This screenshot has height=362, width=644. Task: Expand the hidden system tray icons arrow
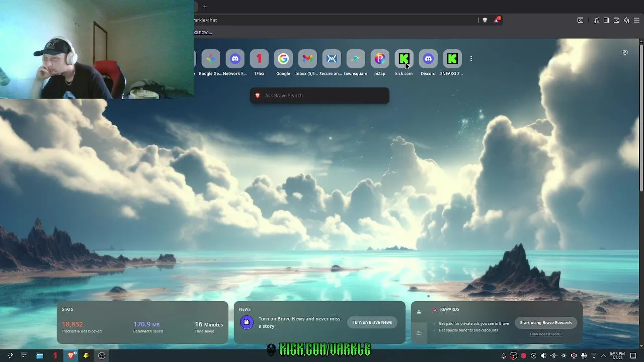click(x=603, y=356)
